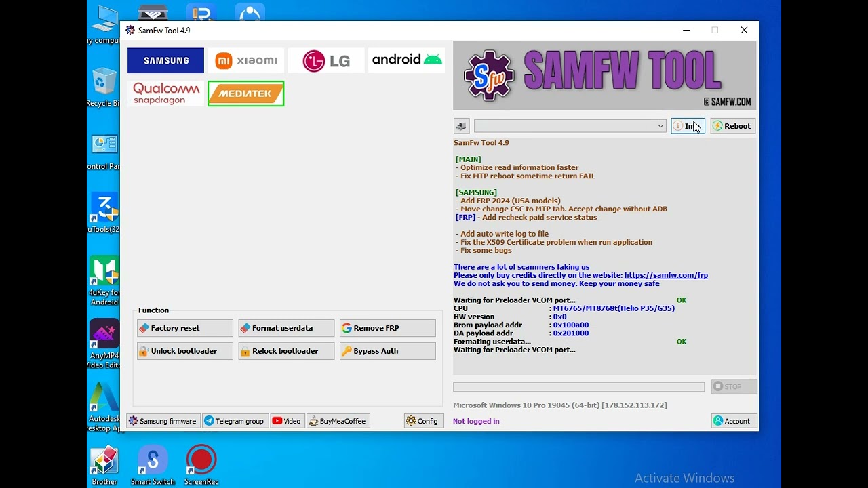This screenshot has height=488, width=868.
Task: Click the device manager icon beside dropdown
Action: pyautogui.click(x=461, y=126)
